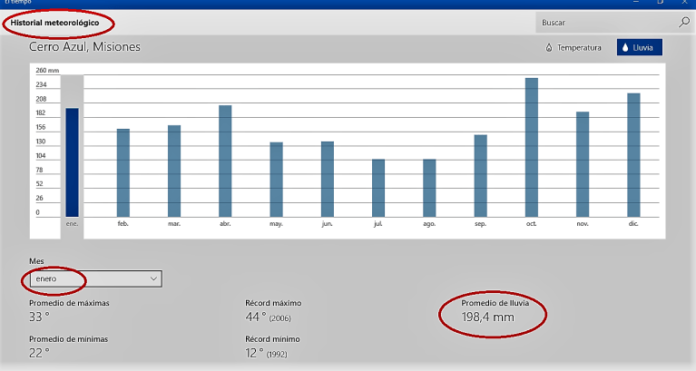Pick the dic. rainfall bar
The width and height of the screenshot is (696, 371).
633,155
